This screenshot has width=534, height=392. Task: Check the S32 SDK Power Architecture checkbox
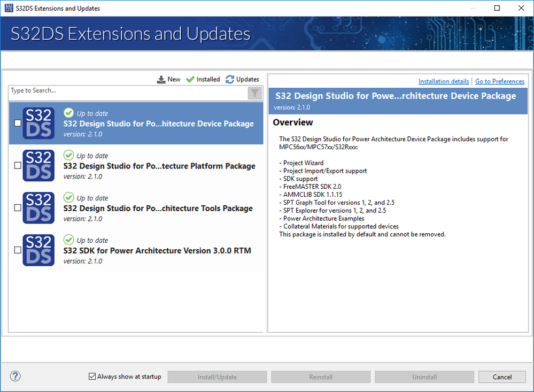18,250
